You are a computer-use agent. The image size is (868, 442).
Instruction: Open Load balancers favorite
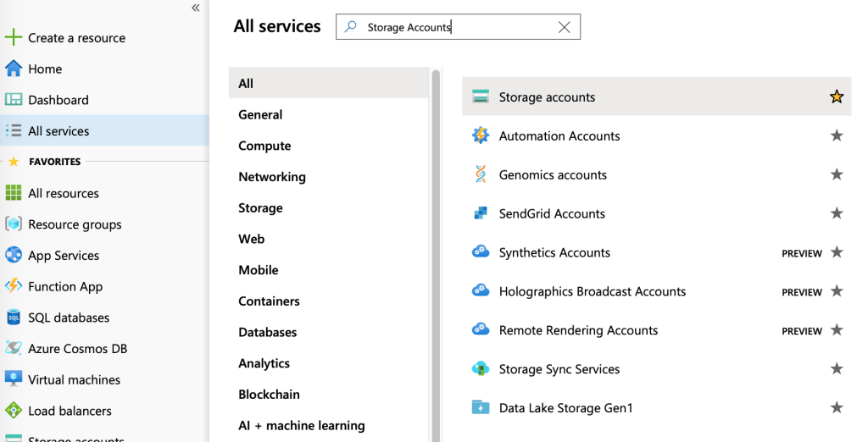[x=70, y=411]
